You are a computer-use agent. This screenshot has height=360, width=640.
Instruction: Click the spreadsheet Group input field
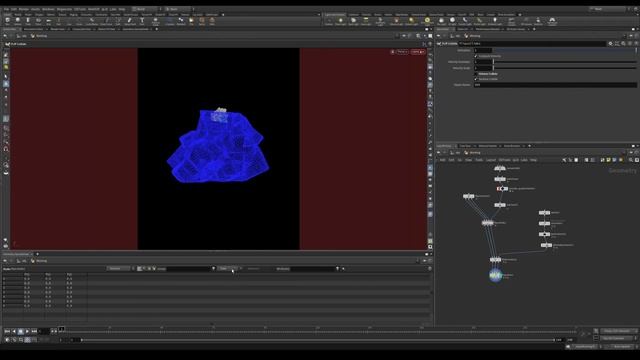point(188,269)
